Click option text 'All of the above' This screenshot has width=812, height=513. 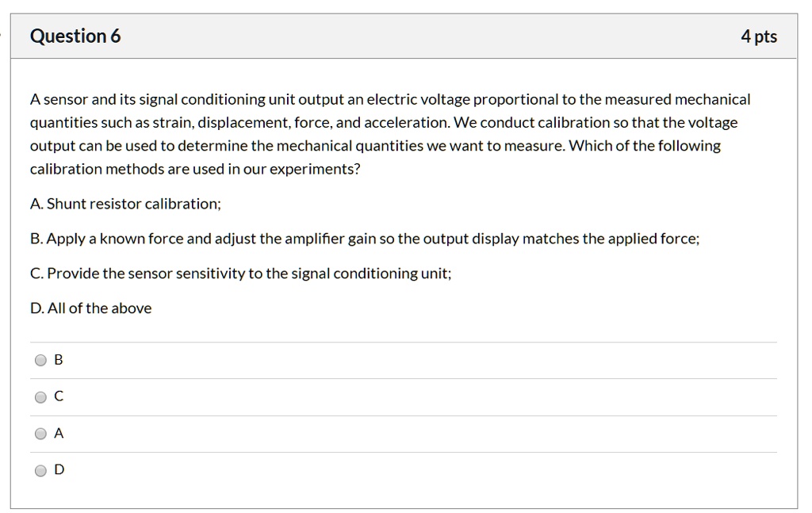pos(90,308)
